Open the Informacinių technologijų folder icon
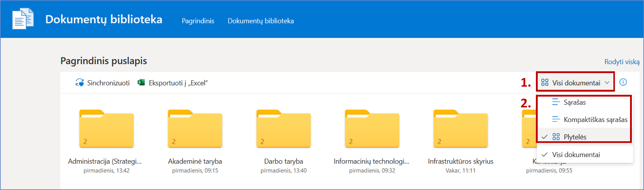 click(372, 129)
